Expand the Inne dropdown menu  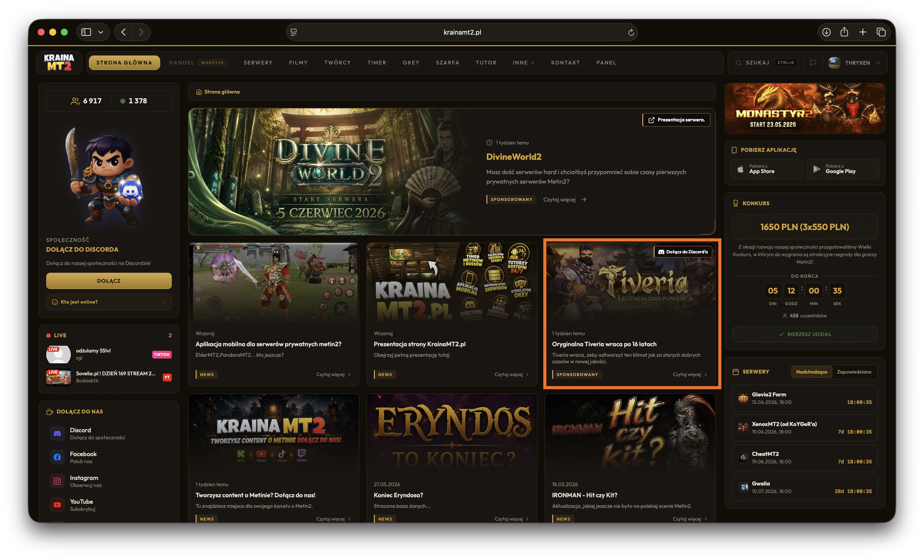[x=524, y=62]
